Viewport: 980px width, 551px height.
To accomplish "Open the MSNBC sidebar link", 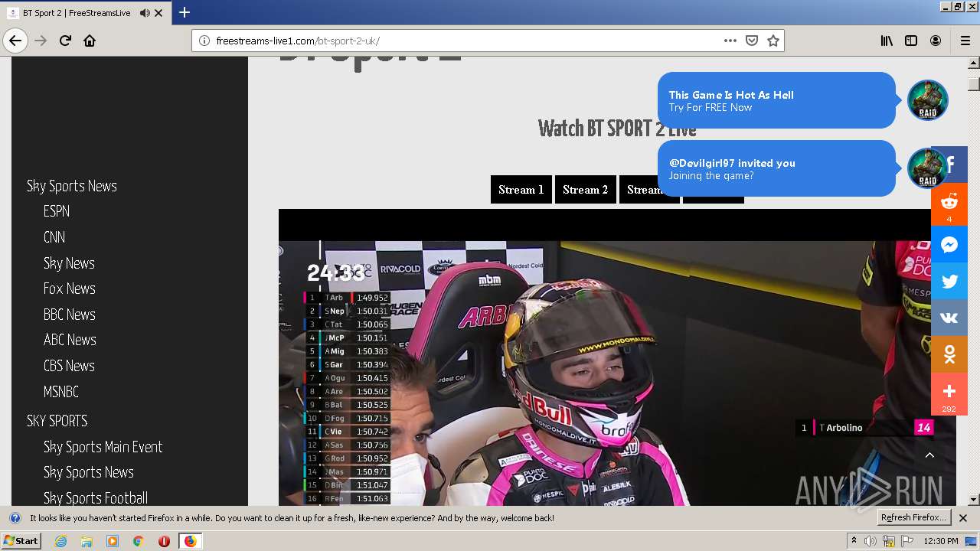I will [x=61, y=392].
